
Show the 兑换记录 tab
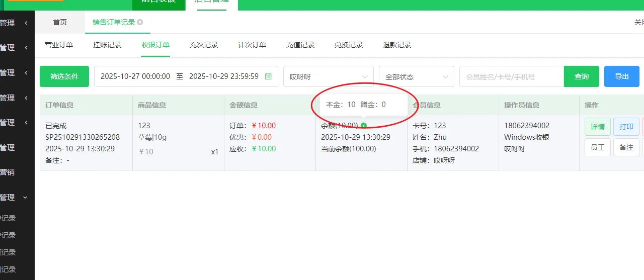(349, 45)
